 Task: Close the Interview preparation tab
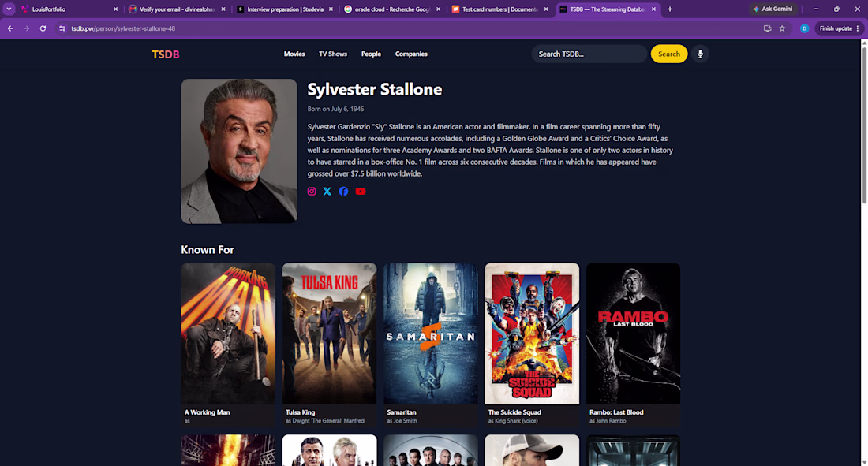331,9
